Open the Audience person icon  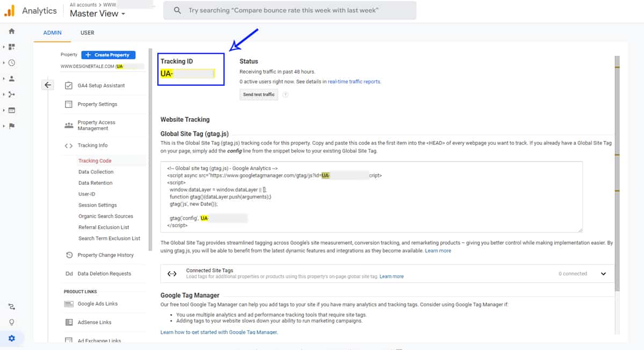click(12, 78)
